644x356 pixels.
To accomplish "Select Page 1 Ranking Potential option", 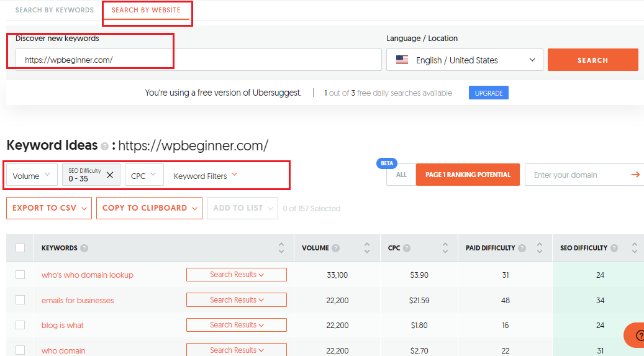I will [x=468, y=175].
